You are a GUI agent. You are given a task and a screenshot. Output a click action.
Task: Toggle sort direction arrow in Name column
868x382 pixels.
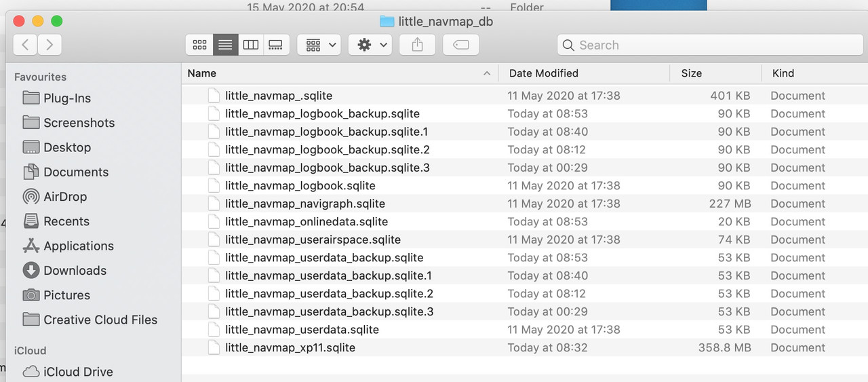pos(487,73)
